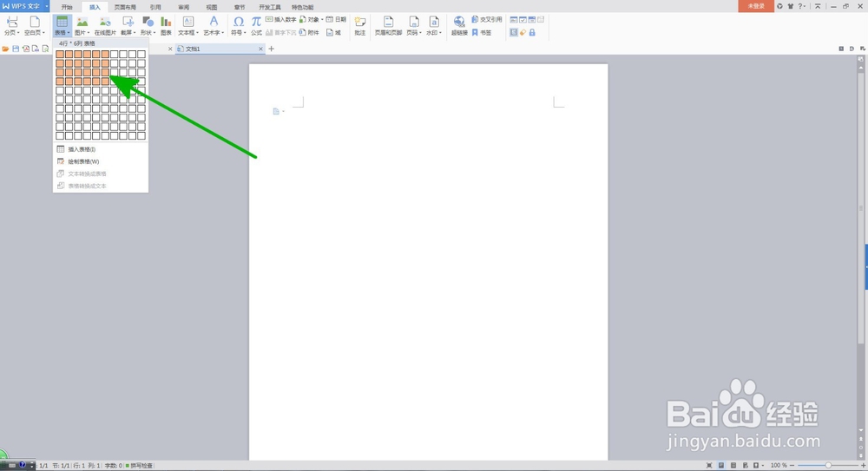Insert a formula (公式)
The image size is (868, 471).
tap(256, 25)
